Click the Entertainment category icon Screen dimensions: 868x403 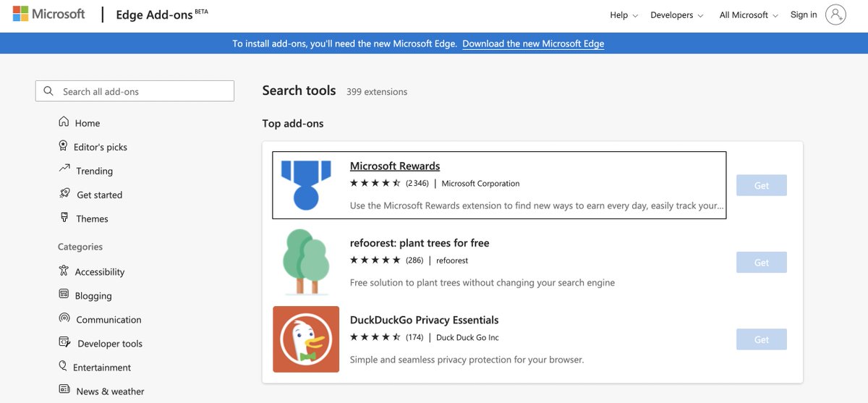click(64, 366)
